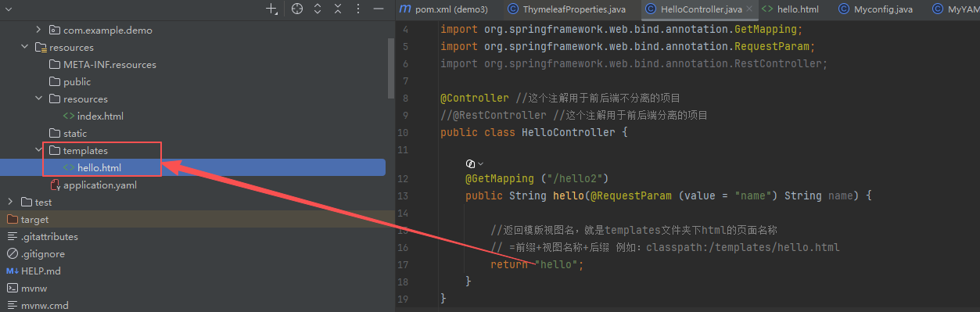Screen dimensions: 980x312
Task: Select application.yaml in the project tree
Action: pyautogui.click(x=100, y=185)
